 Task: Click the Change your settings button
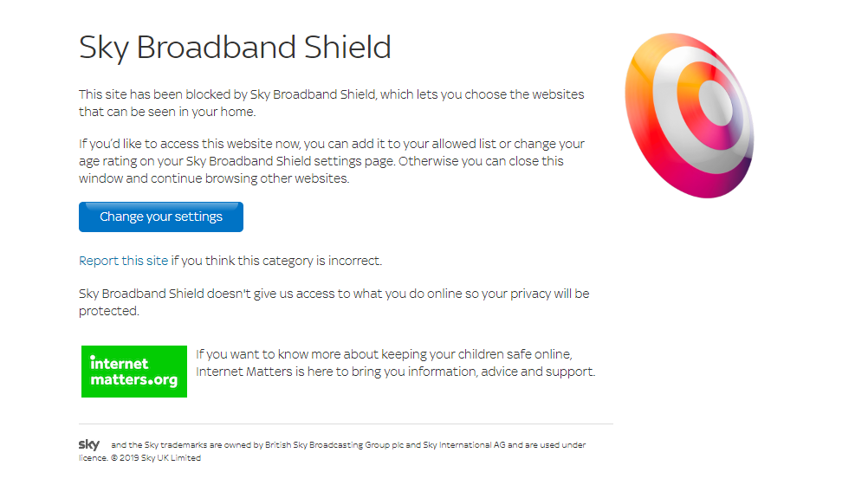(x=160, y=217)
